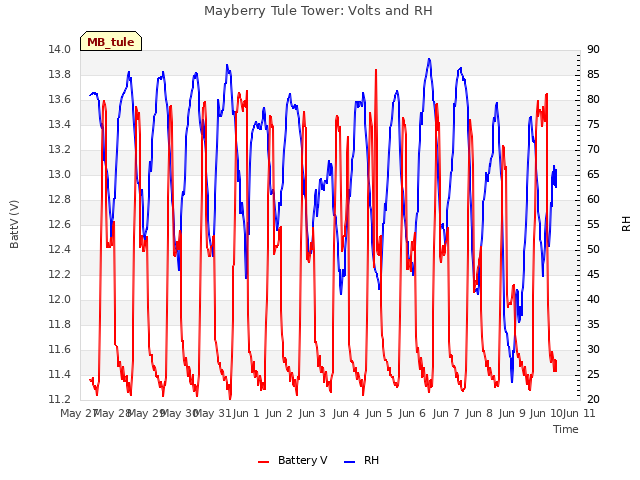Viewport: 640px width, 480px height.
Task: Click the 70 right axis value
Action: pyautogui.click(x=593, y=150)
